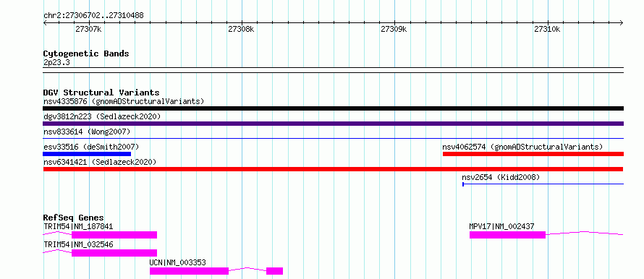644x279 pixels.
Task: Open the dgv3812n223 Sedlazeck2020 label
Action: 102,116
